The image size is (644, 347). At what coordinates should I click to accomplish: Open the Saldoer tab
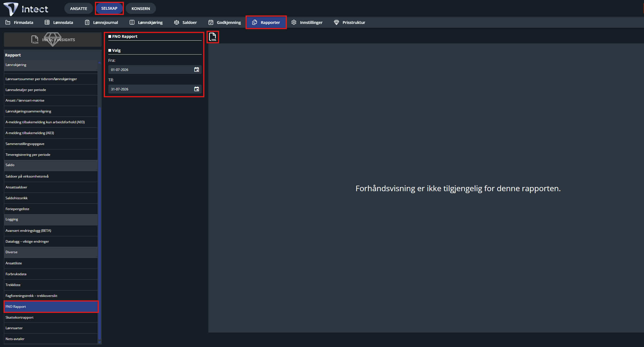point(185,22)
